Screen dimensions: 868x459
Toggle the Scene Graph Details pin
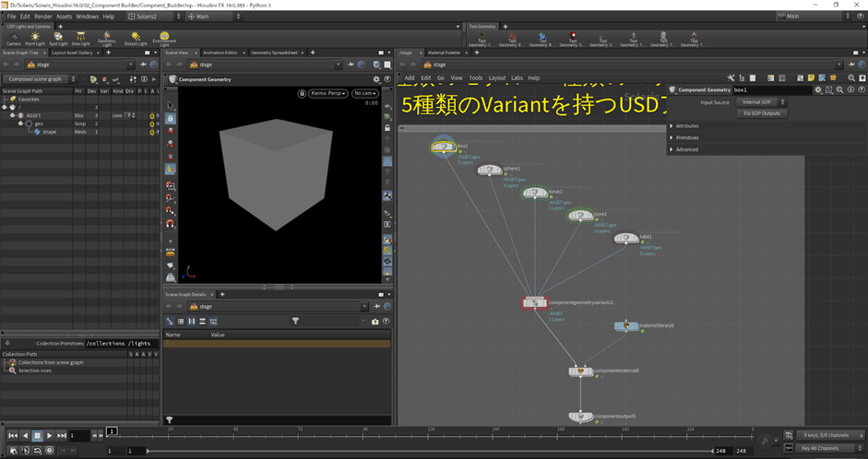[x=377, y=306]
